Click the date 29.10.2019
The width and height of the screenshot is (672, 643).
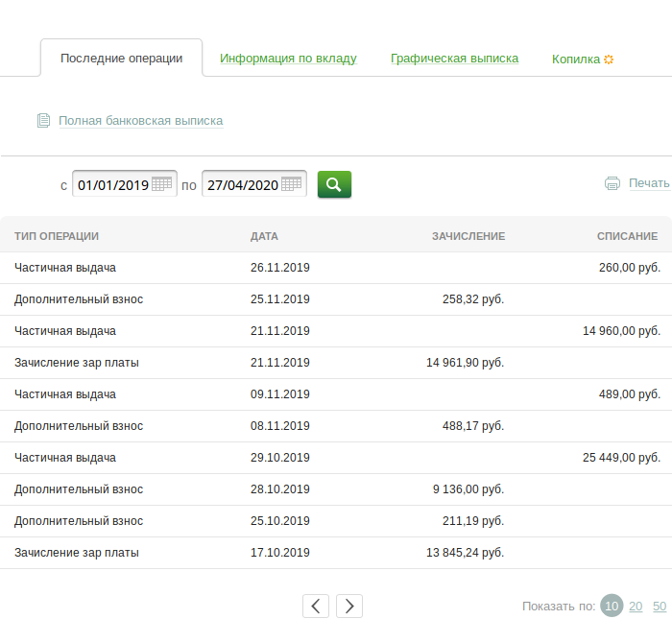(x=280, y=458)
